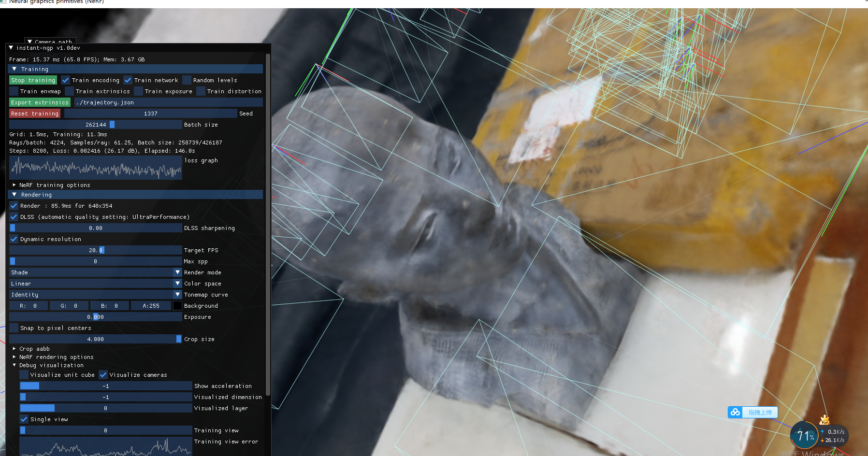This screenshot has width=868, height=456.
Task: Enable Snap to pixel centers
Action: [x=14, y=328]
